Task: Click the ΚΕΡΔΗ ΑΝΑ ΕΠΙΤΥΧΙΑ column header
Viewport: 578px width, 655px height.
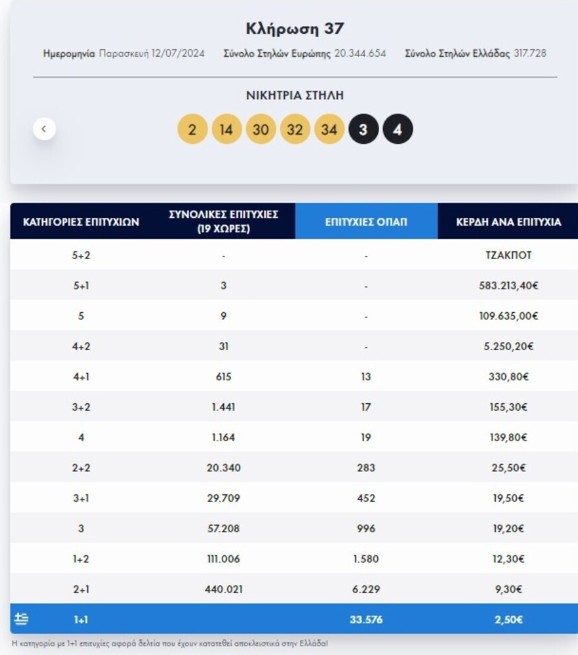Action: click(508, 221)
